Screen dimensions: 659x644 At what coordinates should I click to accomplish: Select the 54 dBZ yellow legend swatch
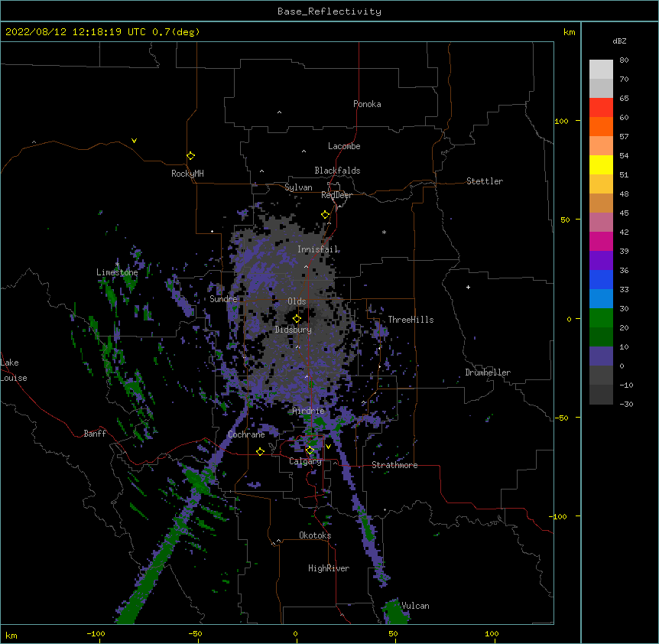pyautogui.click(x=601, y=164)
